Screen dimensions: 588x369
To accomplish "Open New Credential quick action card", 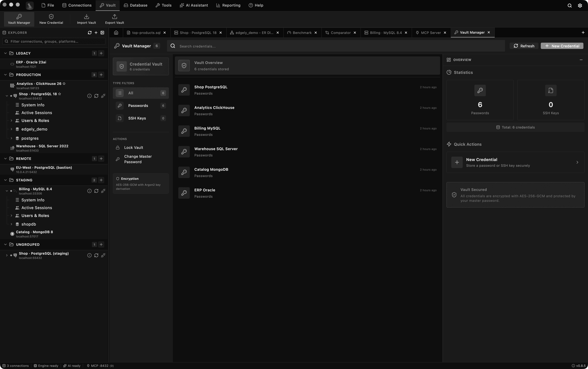I will click(515, 162).
